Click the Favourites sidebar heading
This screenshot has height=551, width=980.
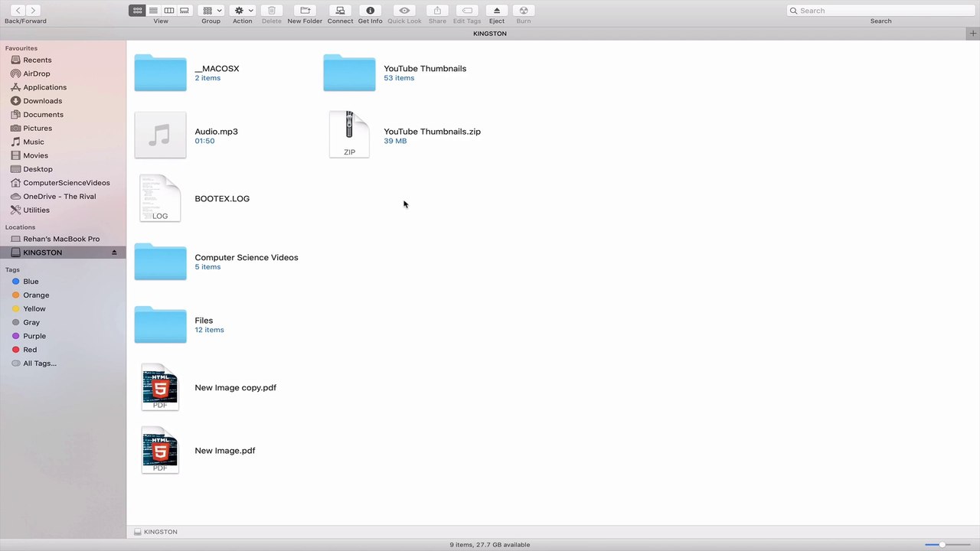pyautogui.click(x=21, y=48)
